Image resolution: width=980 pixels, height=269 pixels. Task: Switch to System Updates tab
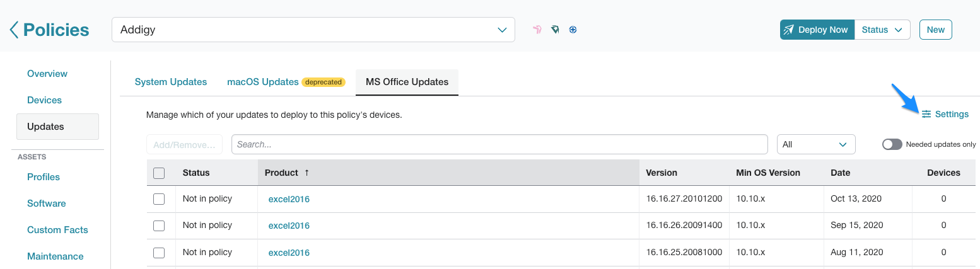[171, 82]
